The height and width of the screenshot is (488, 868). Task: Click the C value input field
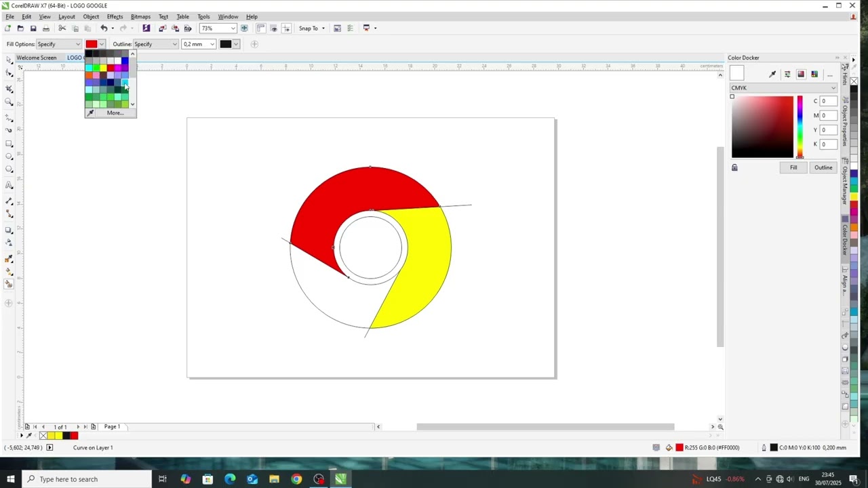827,101
